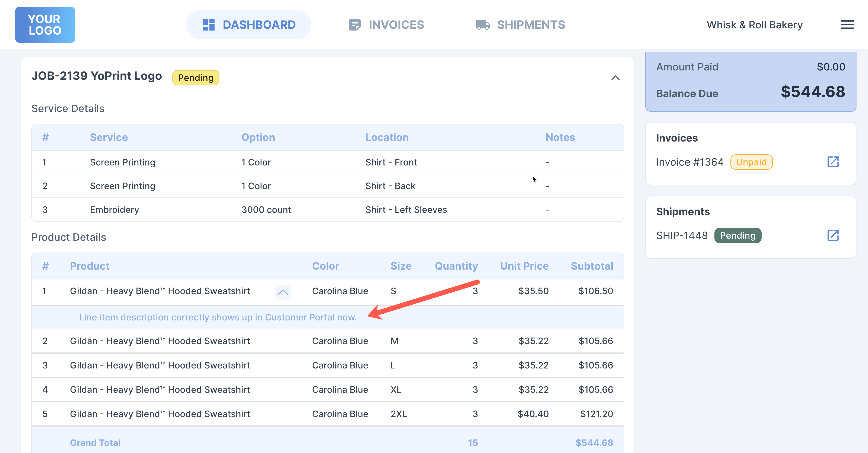The image size is (868, 453).
Task: Click the yellow Pending job badge
Action: 195,78
